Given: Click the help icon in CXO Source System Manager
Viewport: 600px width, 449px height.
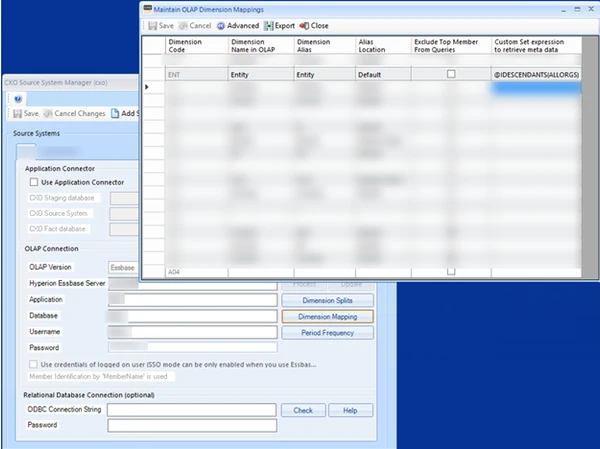Looking at the screenshot, I should (18, 99).
